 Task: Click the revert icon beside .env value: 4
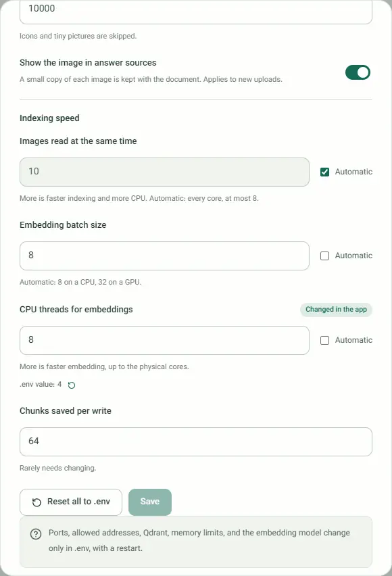72,385
